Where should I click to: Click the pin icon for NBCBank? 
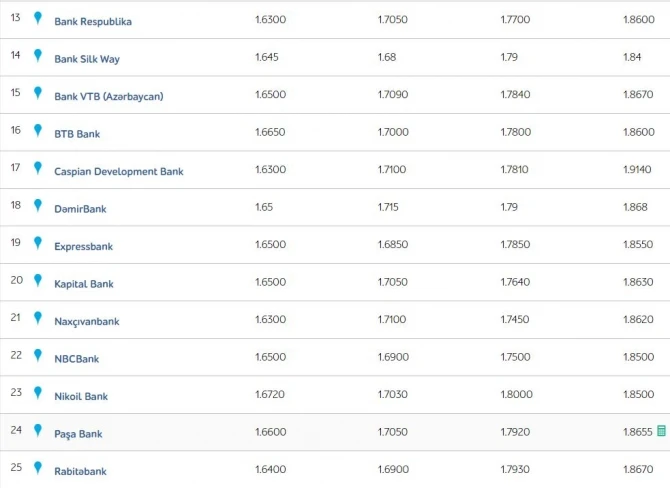[38, 356]
